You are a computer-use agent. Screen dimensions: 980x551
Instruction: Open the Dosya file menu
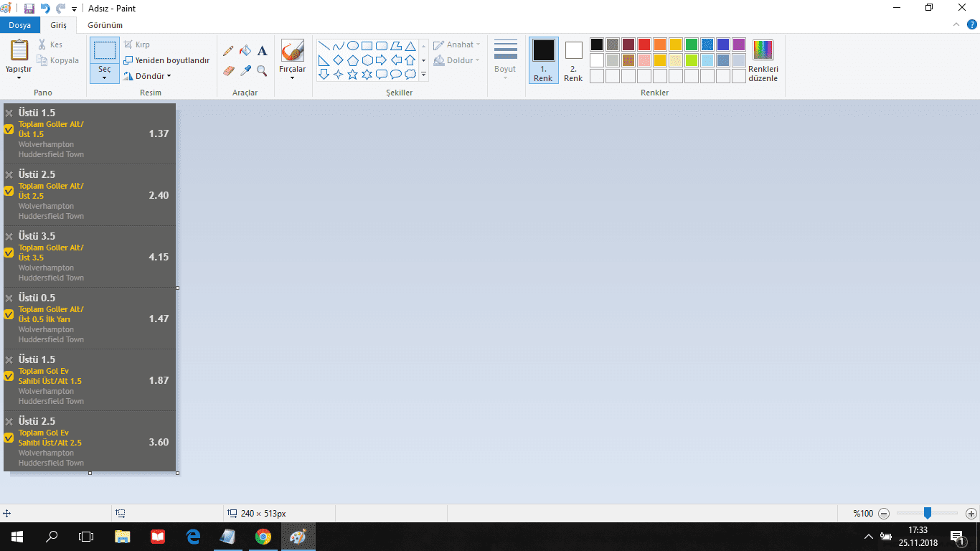tap(19, 25)
